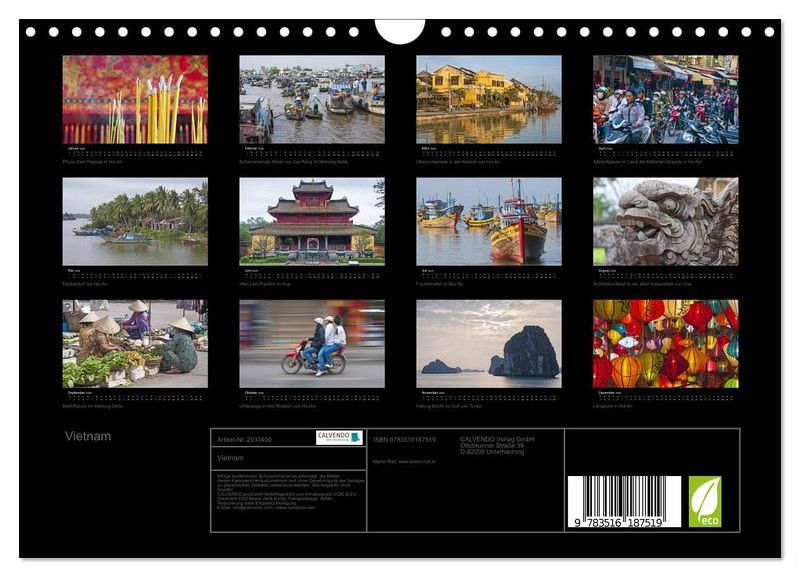Viewport: 800px width, 577px height.
Task: Open the market women with conical hats photo
Action: (x=135, y=343)
